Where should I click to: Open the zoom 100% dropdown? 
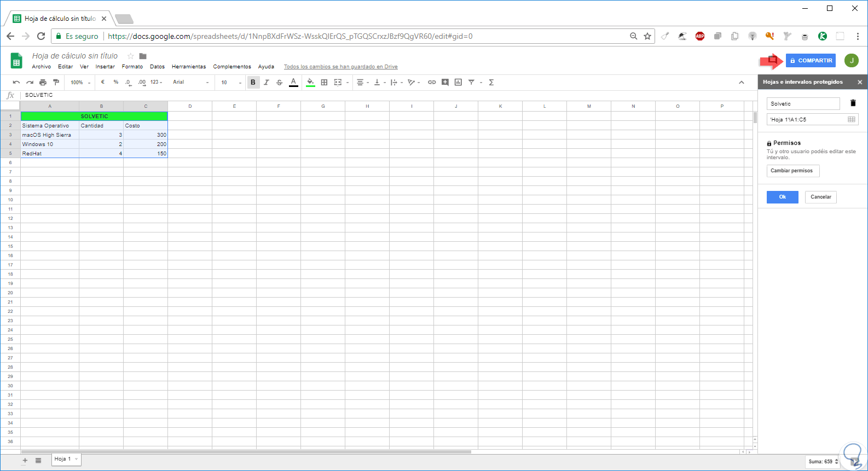80,83
